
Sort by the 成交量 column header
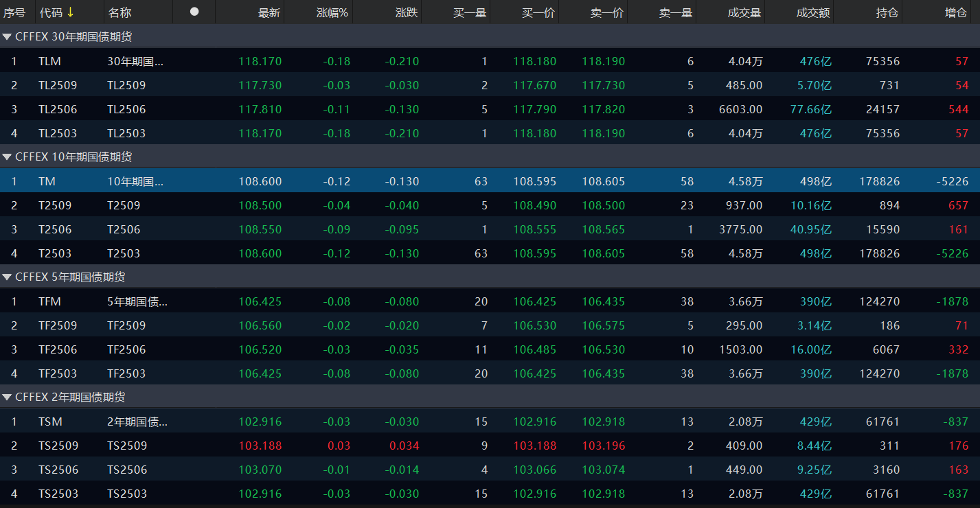(744, 12)
